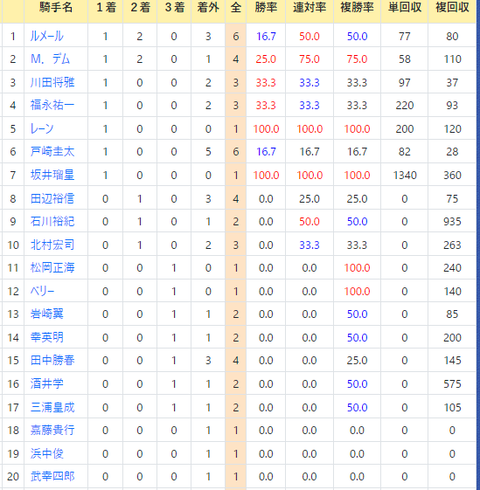The width and height of the screenshot is (480, 490).
Task: Open jockey link ベリー
Action: (x=42, y=291)
